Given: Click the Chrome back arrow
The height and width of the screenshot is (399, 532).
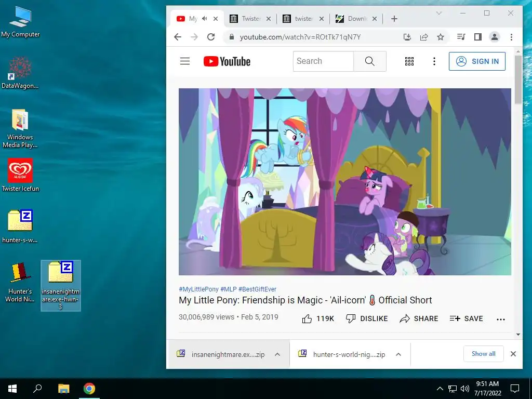Looking at the screenshot, I should [178, 37].
